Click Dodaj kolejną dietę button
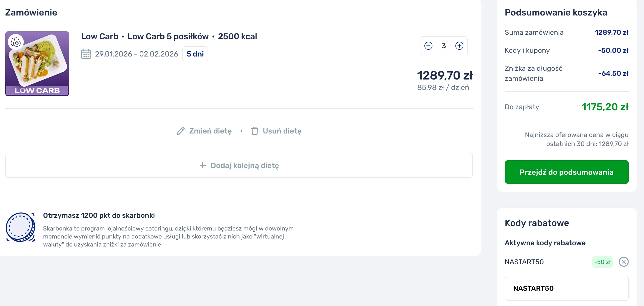Screen dimensions: 644x306 click(239, 165)
